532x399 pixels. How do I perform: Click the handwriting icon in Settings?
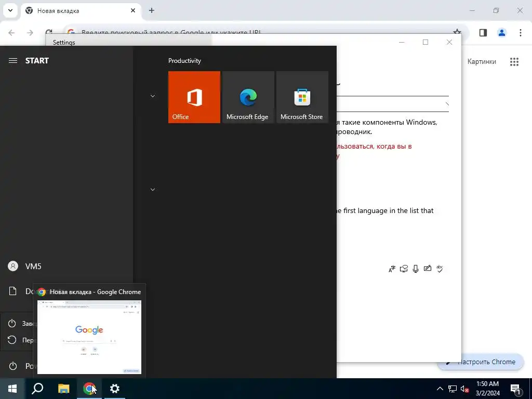[x=428, y=269]
